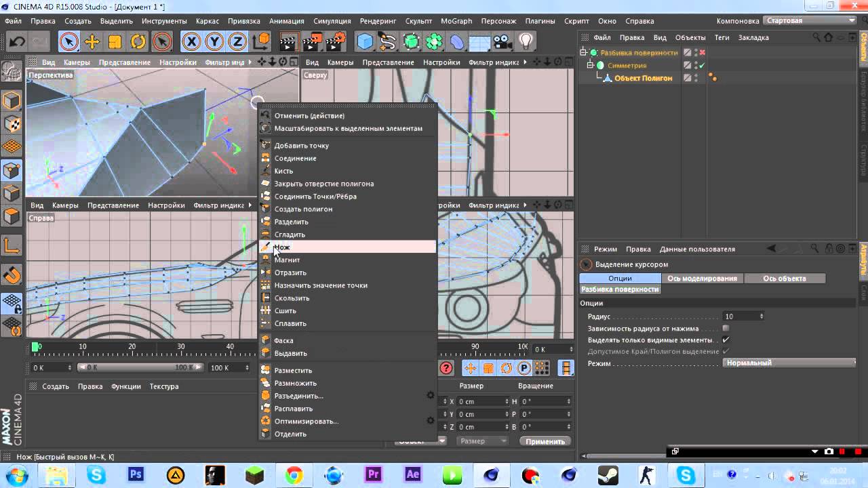868x488 pixels.
Task: Toggle Симметрия visibility dots
Action: (x=696, y=65)
